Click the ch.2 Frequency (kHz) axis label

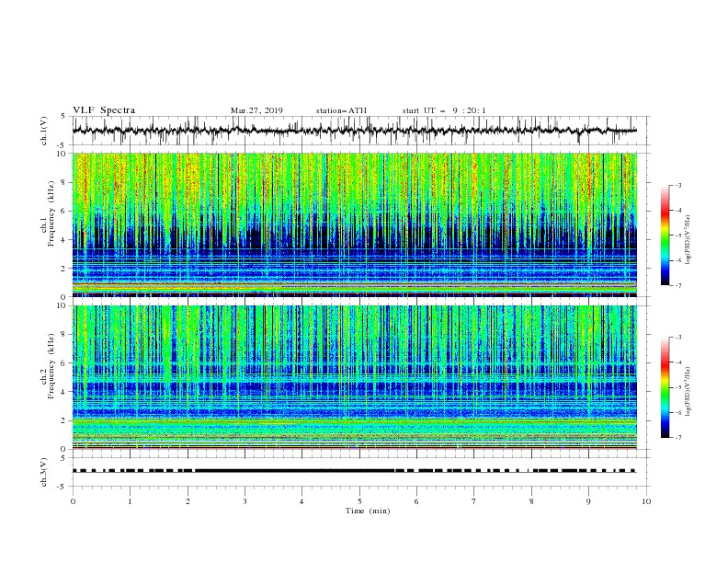pos(48,366)
